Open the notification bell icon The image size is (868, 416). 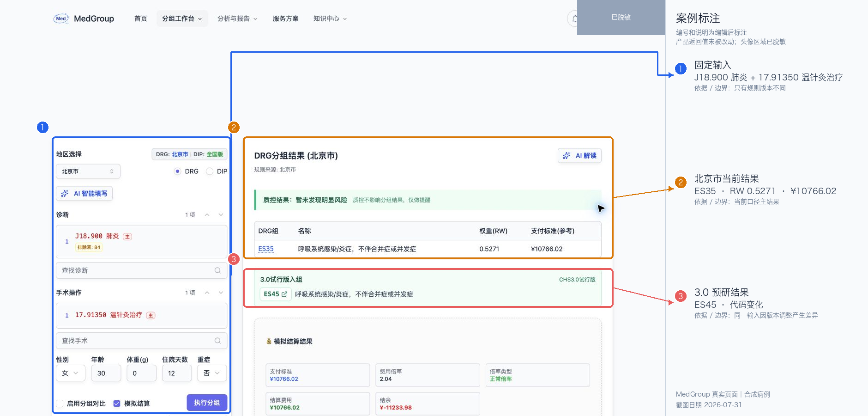pos(574,18)
